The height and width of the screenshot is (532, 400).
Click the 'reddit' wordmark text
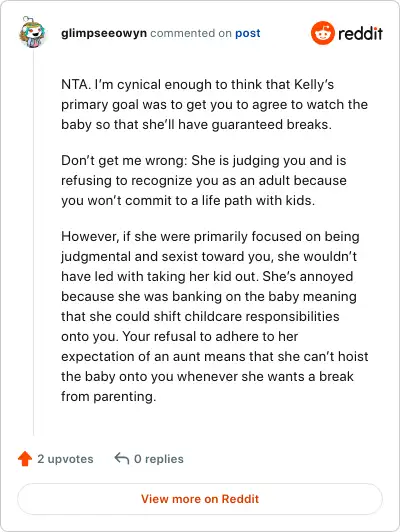[x=360, y=33]
